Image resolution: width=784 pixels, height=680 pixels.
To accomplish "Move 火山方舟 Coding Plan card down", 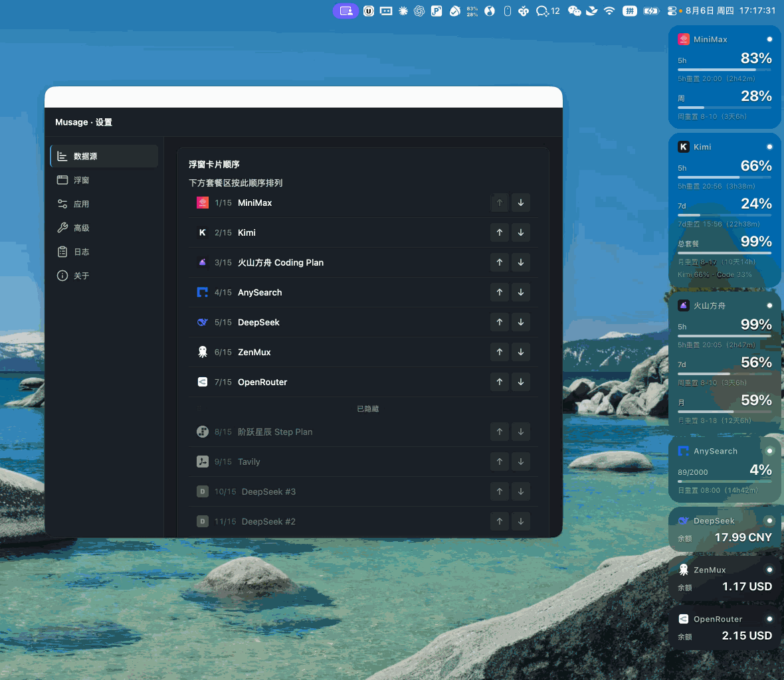I will (x=520, y=262).
